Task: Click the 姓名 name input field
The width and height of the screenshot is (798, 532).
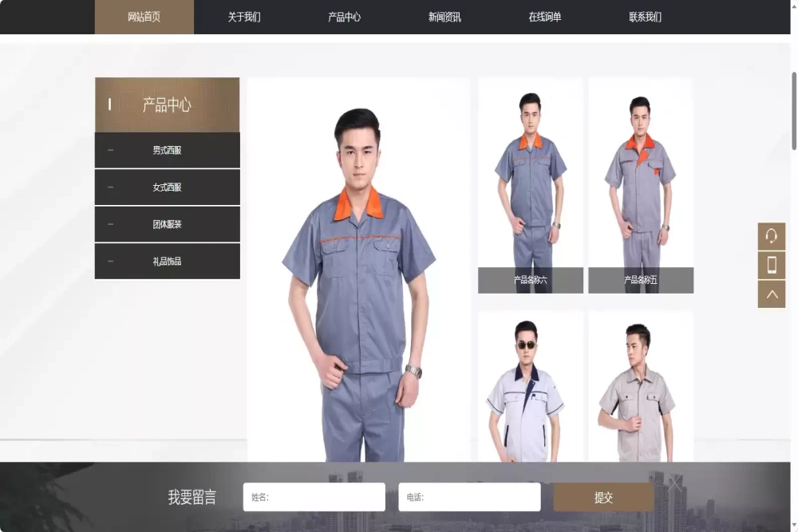Action: (x=314, y=497)
